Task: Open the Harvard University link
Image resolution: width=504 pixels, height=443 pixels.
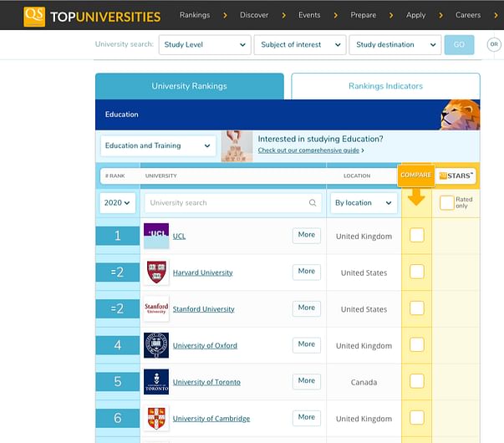Action: pyautogui.click(x=203, y=272)
